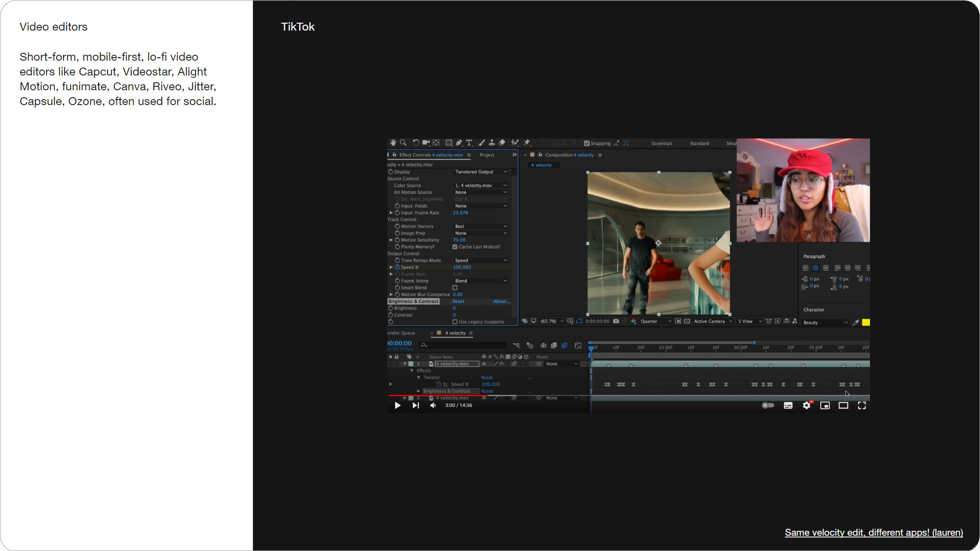980x551 pixels.
Task: Toggle Cache Last Motion checkbox
Action: pyautogui.click(x=455, y=247)
